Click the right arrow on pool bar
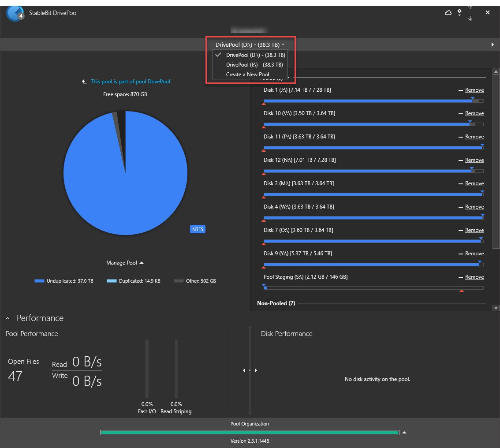Viewport: 500px width, 448px height. coord(493,45)
